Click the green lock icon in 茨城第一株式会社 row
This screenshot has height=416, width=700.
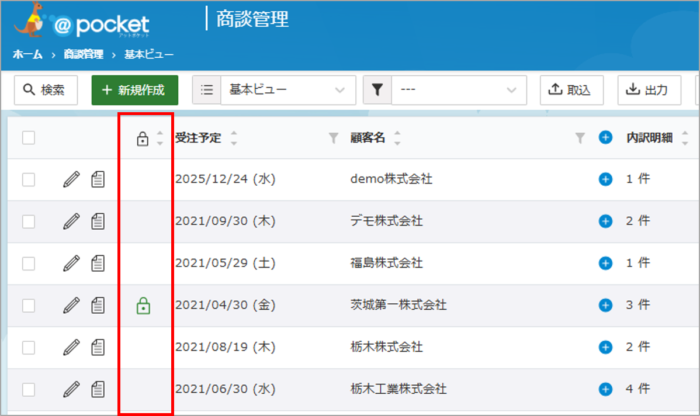tap(143, 305)
